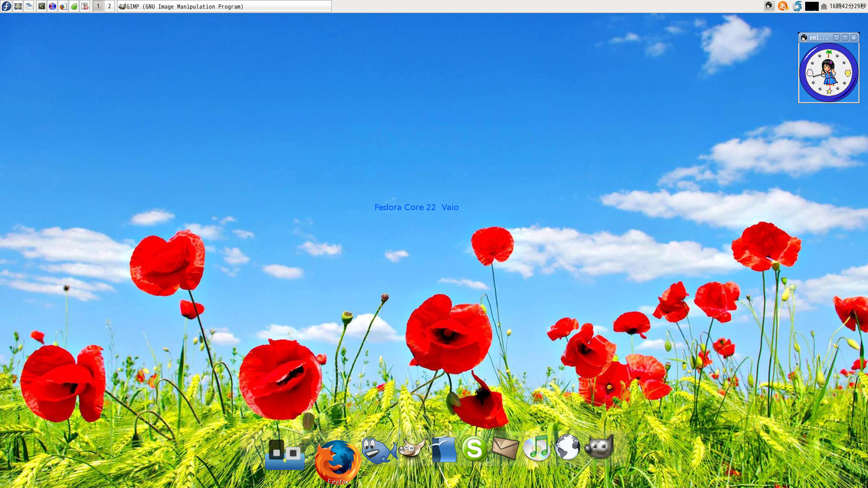
Task: Select GIMP window in the taskbar
Action: 224,6
